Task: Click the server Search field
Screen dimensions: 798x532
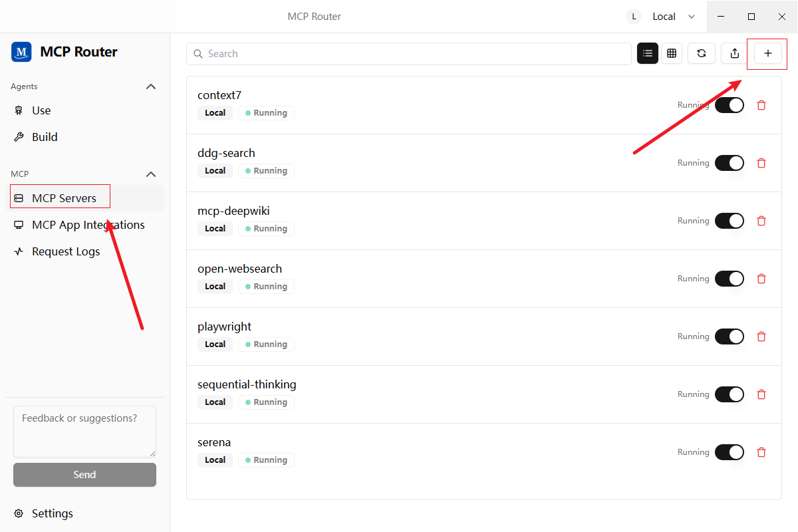Action: (408, 54)
